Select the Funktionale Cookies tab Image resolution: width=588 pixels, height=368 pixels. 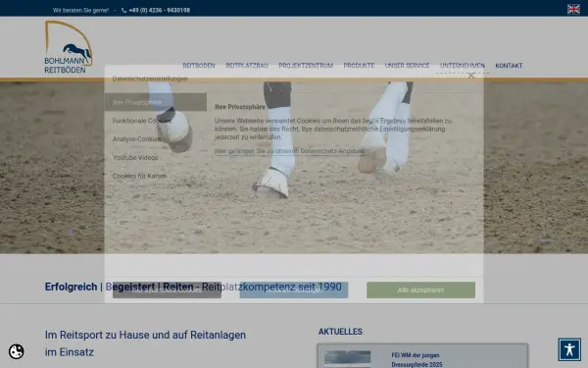coord(156,121)
